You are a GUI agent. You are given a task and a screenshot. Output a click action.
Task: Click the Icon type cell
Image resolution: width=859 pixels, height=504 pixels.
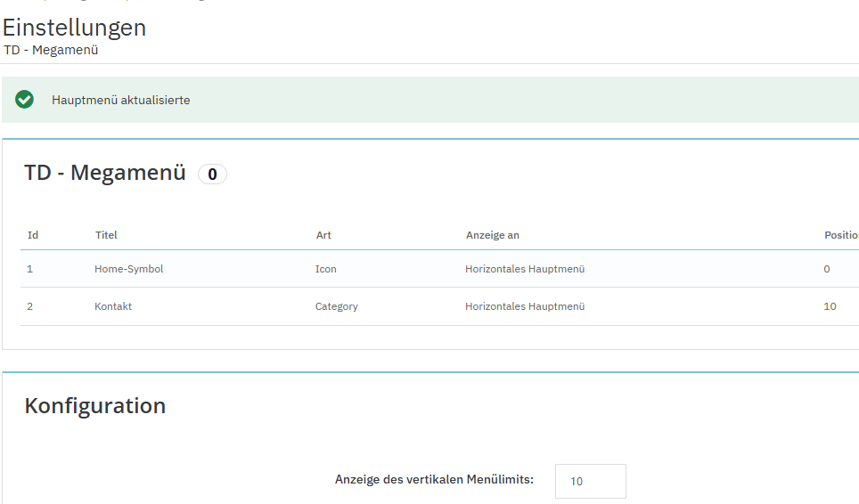[x=326, y=269]
